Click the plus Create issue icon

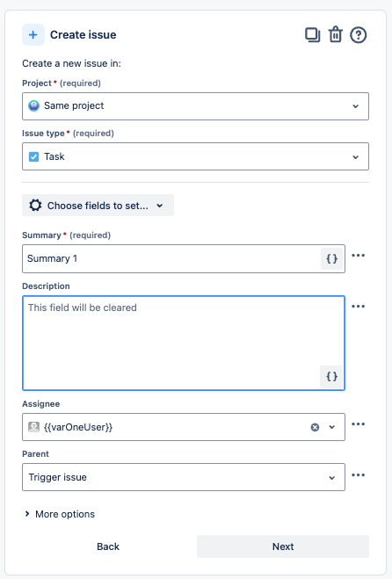[33, 35]
